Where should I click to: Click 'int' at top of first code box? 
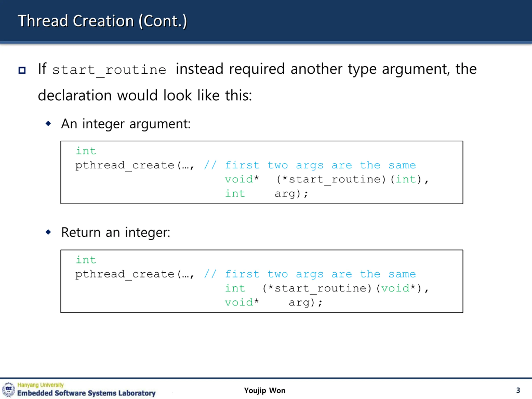pyautogui.click(x=86, y=151)
